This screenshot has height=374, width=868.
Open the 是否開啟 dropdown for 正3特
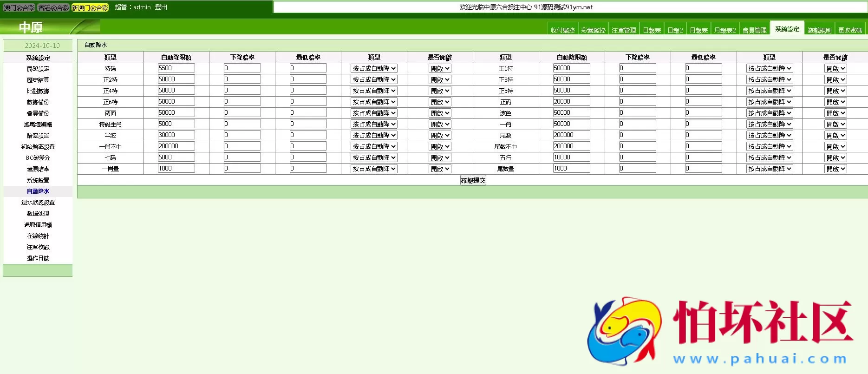pyautogui.click(x=835, y=79)
